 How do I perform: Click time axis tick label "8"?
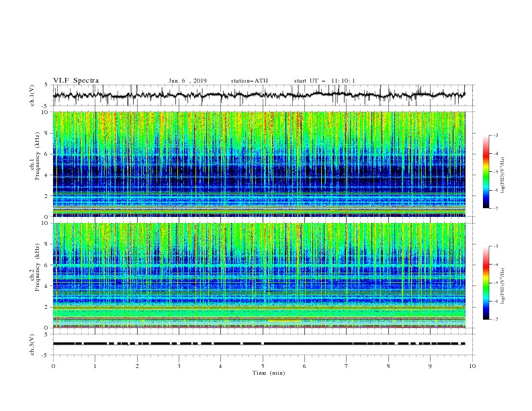pos(388,366)
